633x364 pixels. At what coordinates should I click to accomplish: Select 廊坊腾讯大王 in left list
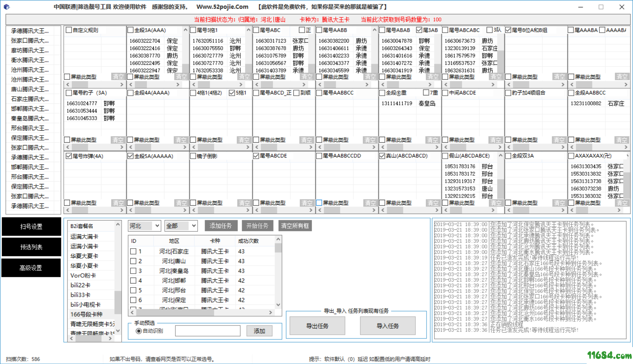30,50
